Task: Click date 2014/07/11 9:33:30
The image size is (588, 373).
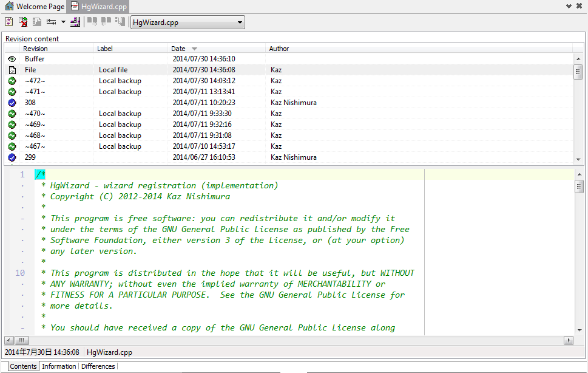Action: (202, 114)
